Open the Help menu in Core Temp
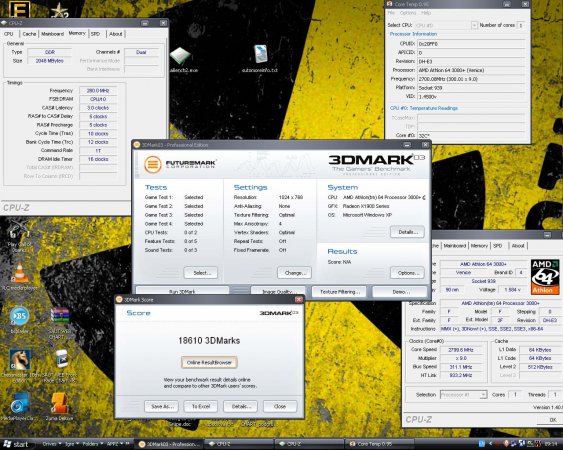 pyautogui.click(x=426, y=13)
